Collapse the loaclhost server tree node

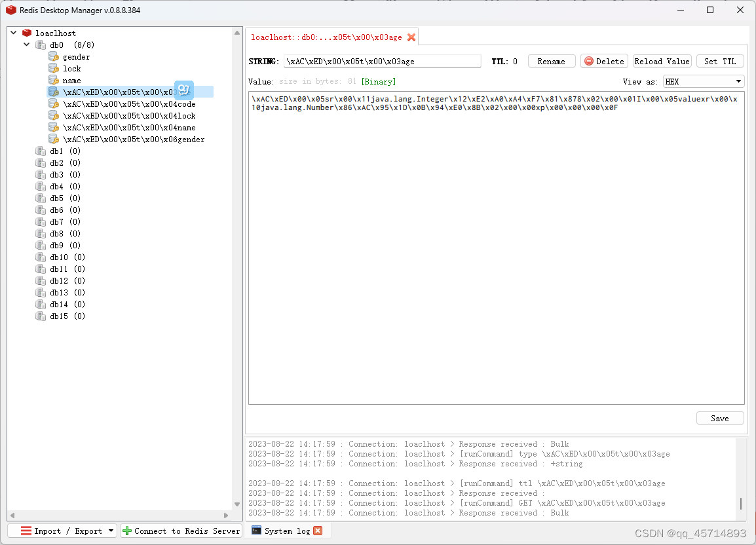[x=14, y=33]
